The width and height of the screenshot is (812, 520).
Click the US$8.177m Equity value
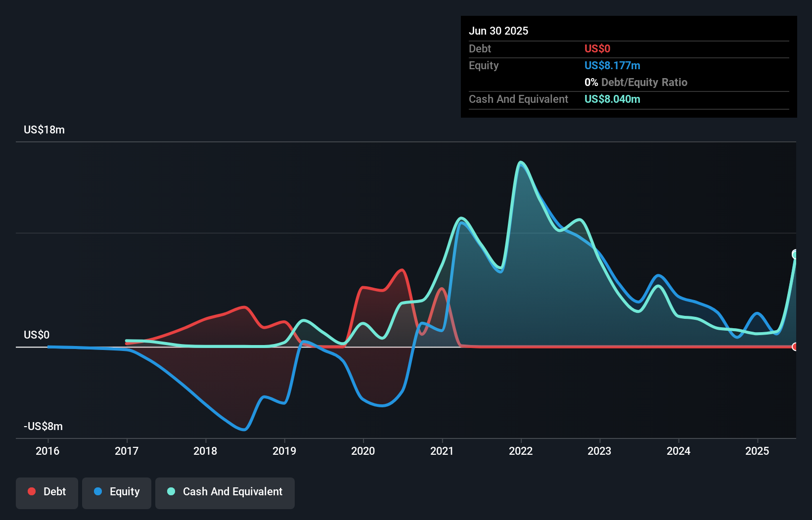[612, 65]
